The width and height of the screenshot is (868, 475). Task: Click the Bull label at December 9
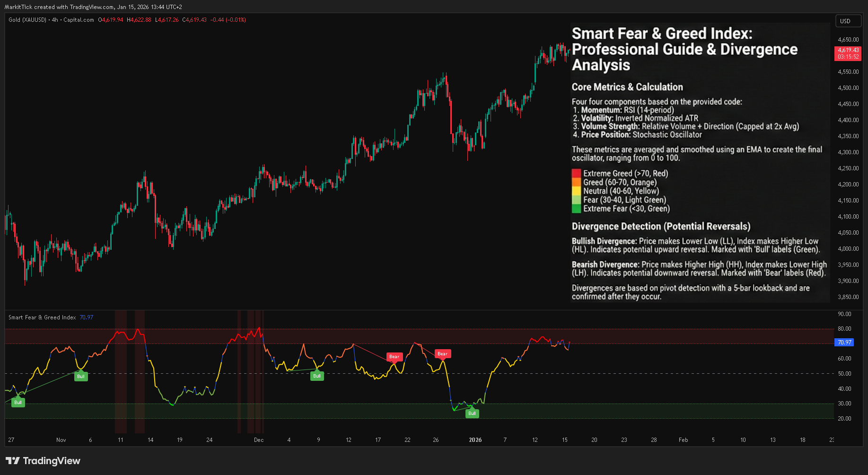pyautogui.click(x=317, y=376)
